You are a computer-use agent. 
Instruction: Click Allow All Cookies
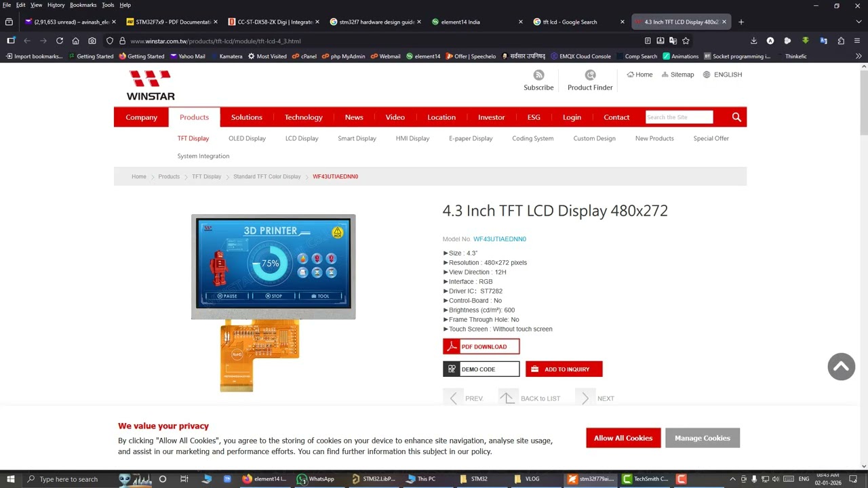623,438
